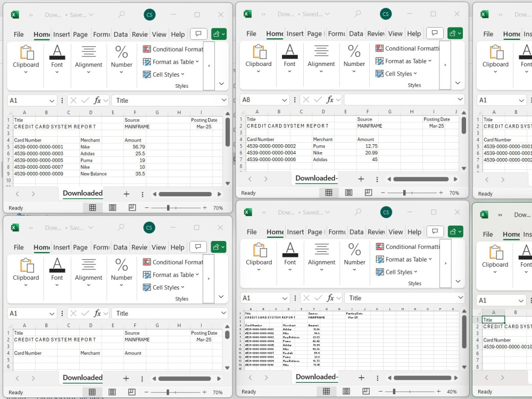532x399 pixels.
Task: Click zoom slider handle in top-left window
Action: [x=168, y=207]
